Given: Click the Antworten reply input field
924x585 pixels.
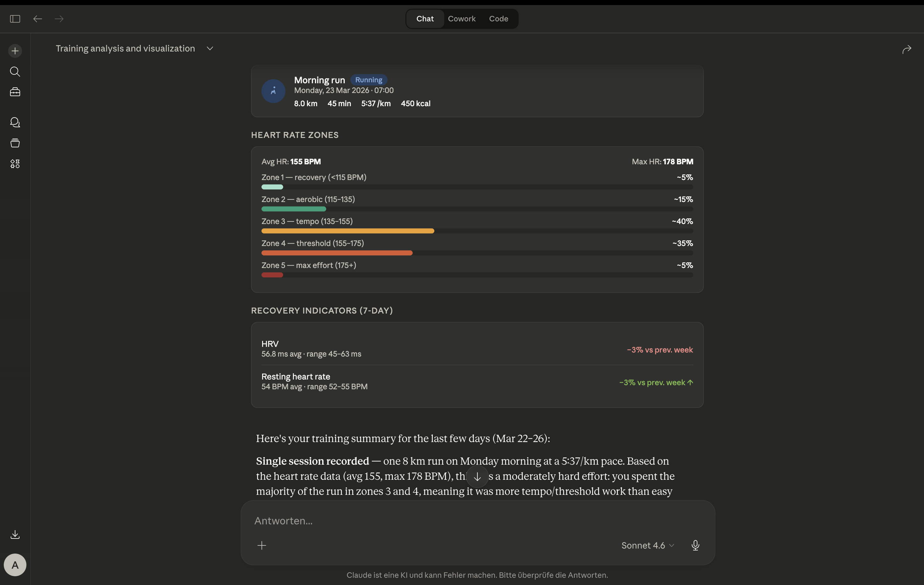Looking at the screenshot, I should click(x=460, y=521).
